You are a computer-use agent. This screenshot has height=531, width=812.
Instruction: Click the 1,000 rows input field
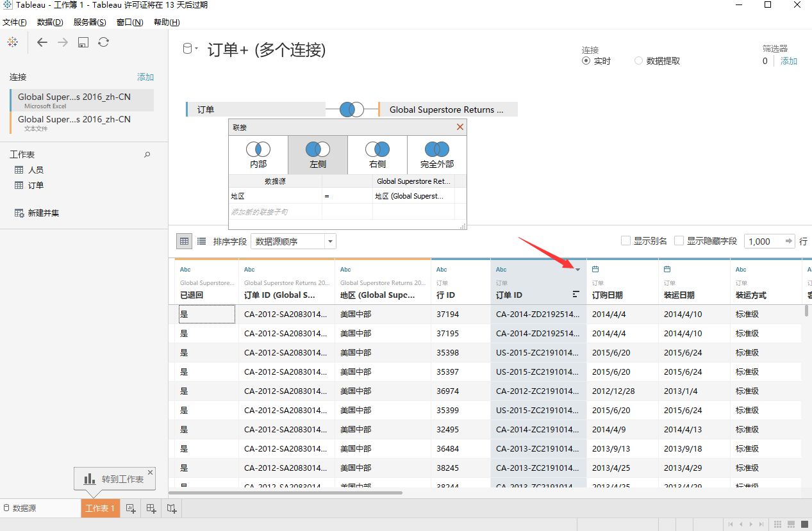763,241
